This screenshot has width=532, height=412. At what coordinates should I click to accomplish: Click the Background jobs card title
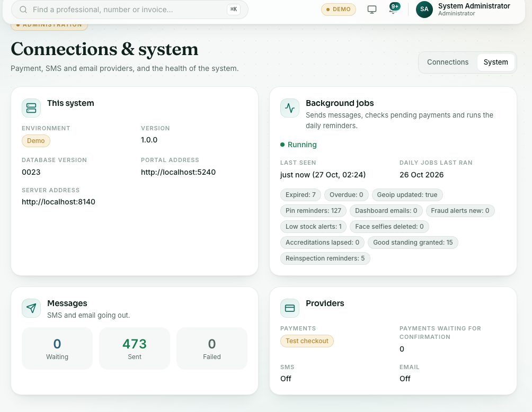click(340, 103)
